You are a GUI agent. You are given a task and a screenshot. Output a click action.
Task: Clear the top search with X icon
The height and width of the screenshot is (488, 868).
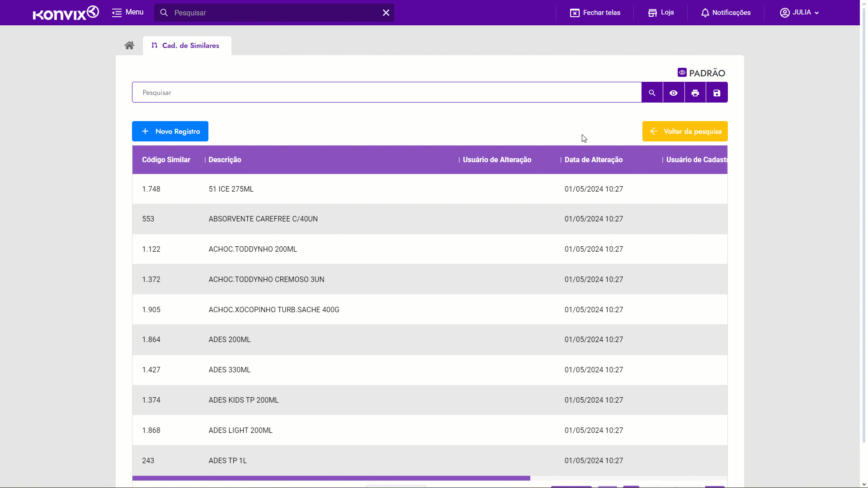386,13
